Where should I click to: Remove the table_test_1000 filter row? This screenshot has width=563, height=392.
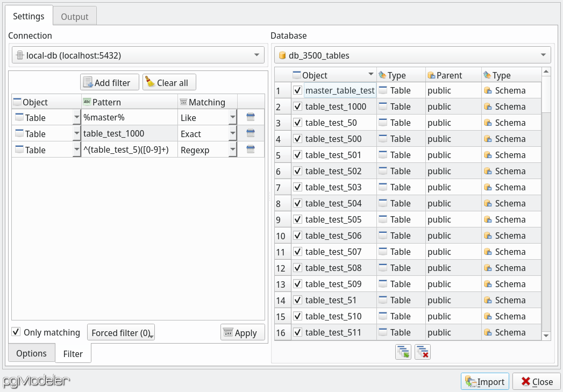coord(251,133)
